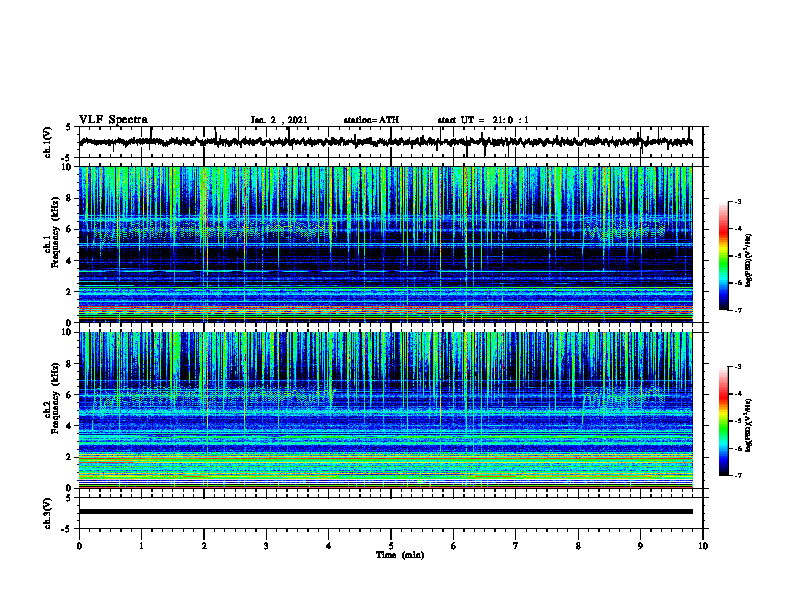Click the "8" kHz tick on ch.1 frequency axis

tap(69, 198)
